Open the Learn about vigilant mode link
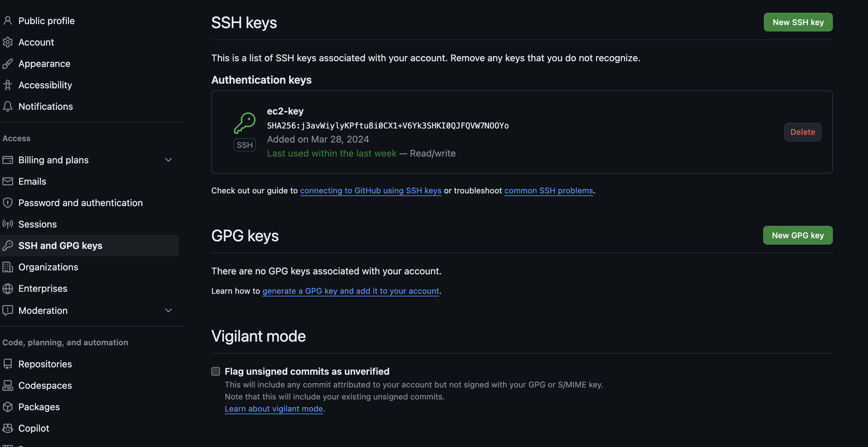868x447 pixels. click(274, 409)
